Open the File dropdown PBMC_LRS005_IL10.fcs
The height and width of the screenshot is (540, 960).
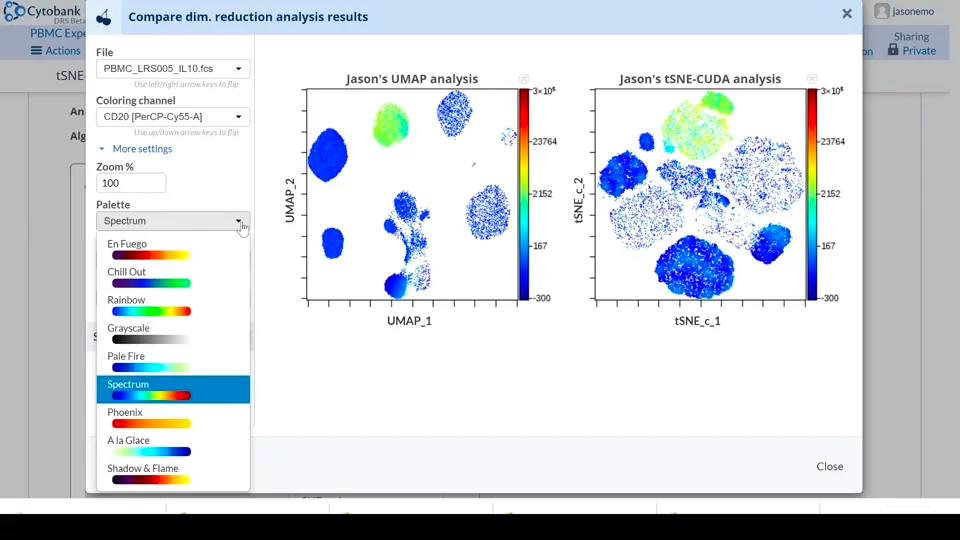[173, 69]
